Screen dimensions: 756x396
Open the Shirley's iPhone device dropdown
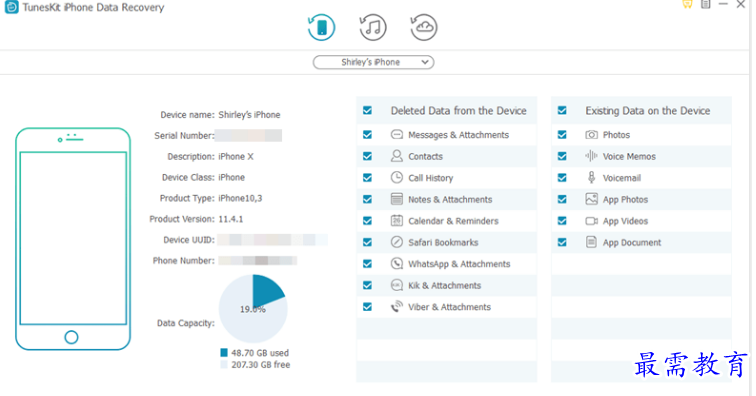(x=373, y=62)
